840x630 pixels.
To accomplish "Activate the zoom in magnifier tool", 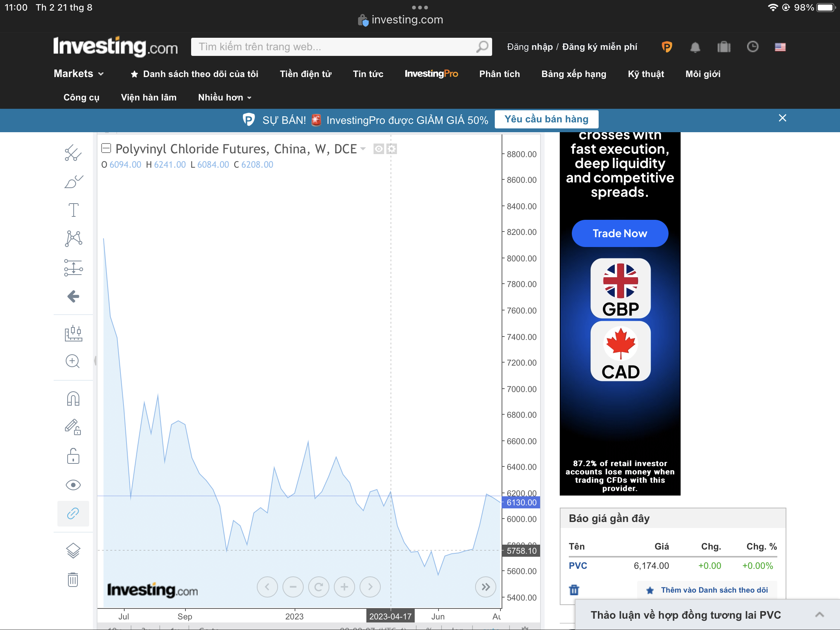I will (x=73, y=361).
